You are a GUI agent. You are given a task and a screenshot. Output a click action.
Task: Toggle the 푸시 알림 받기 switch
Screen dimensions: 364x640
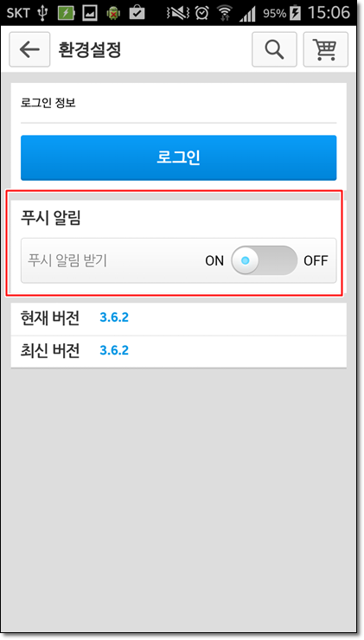click(x=264, y=260)
